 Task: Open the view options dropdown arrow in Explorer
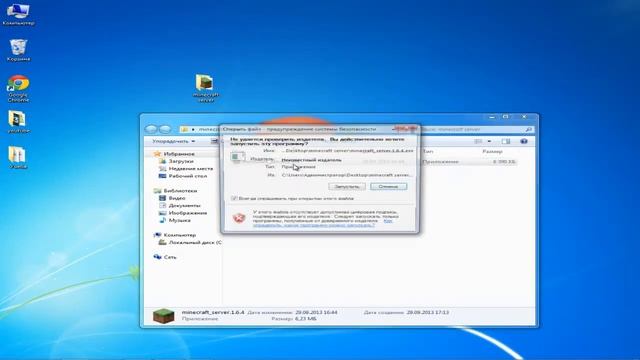(489, 141)
